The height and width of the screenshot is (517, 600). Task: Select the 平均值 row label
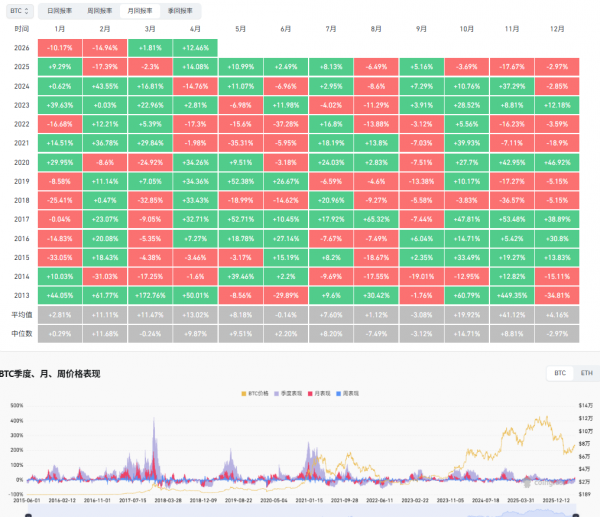pos(21,314)
